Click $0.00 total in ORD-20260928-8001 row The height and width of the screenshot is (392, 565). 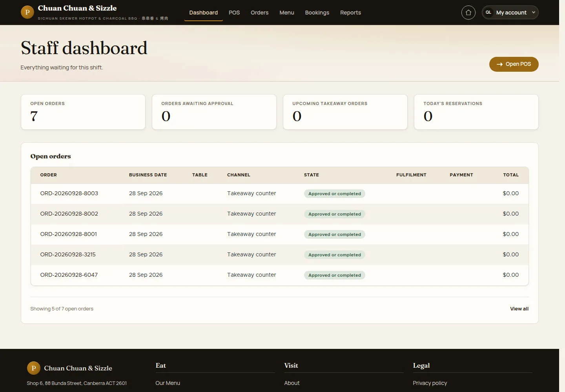click(511, 234)
